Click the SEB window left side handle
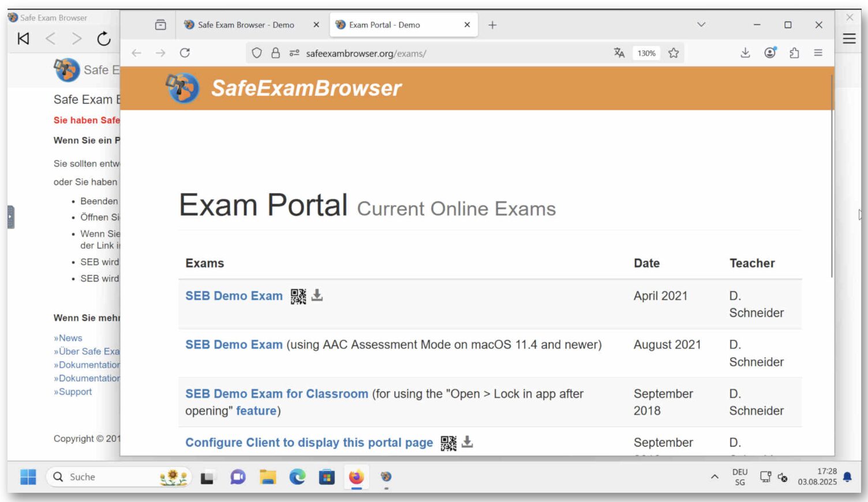868x502 pixels. (x=11, y=218)
